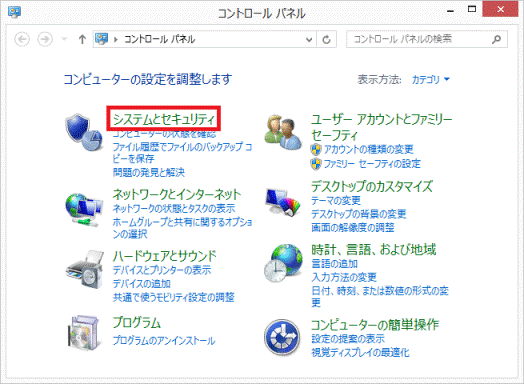Open デバイスとプリンターの表示 link
This screenshot has width=524, height=384.
[x=162, y=270]
